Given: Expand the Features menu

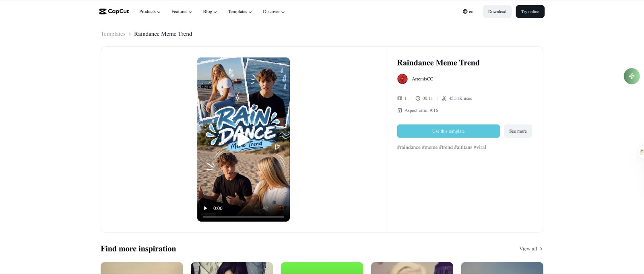Looking at the screenshot, I should click(x=182, y=12).
